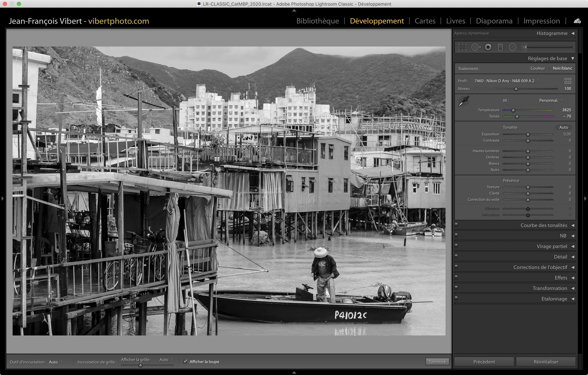Choose the Radial Filter tool

[x=513, y=47]
